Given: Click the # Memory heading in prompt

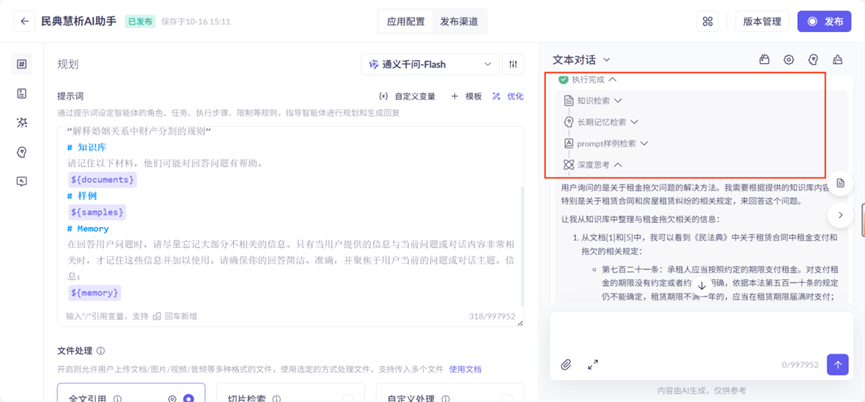Looking at the screenshot, I should 88,228.
